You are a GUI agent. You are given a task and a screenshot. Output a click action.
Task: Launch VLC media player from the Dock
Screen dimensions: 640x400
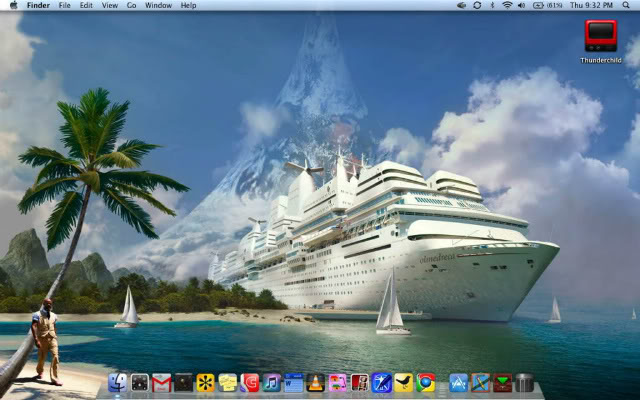[x=316, y=383]
